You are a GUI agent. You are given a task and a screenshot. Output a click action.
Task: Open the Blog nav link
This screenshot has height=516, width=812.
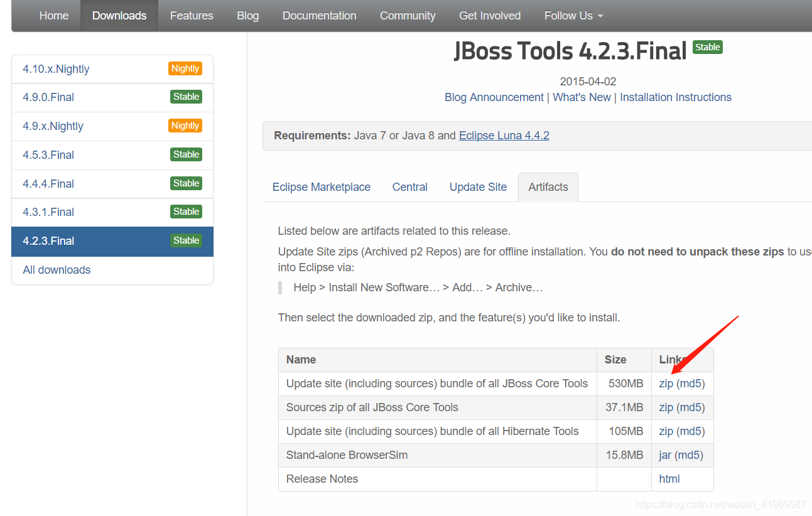248,16
